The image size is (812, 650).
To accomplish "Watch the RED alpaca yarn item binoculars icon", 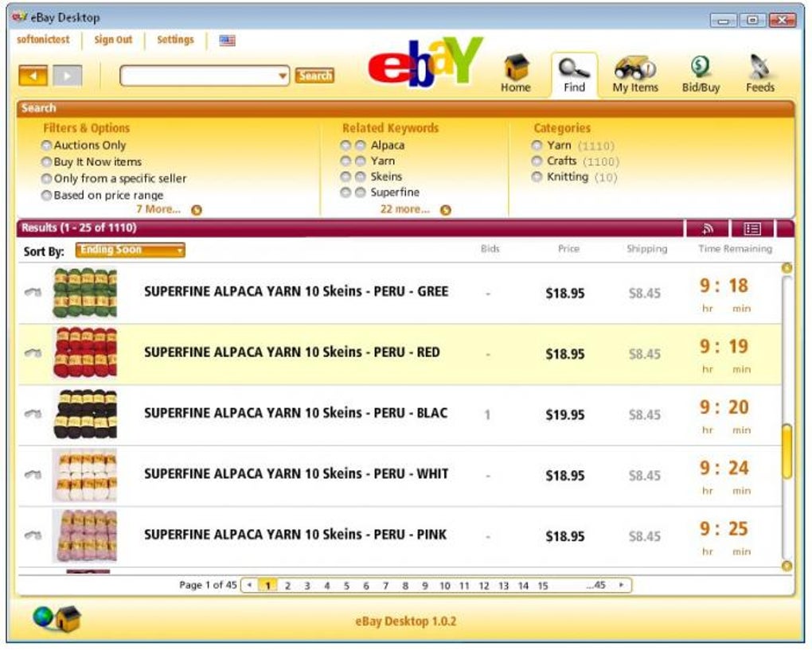I will (x=33, y=353).
